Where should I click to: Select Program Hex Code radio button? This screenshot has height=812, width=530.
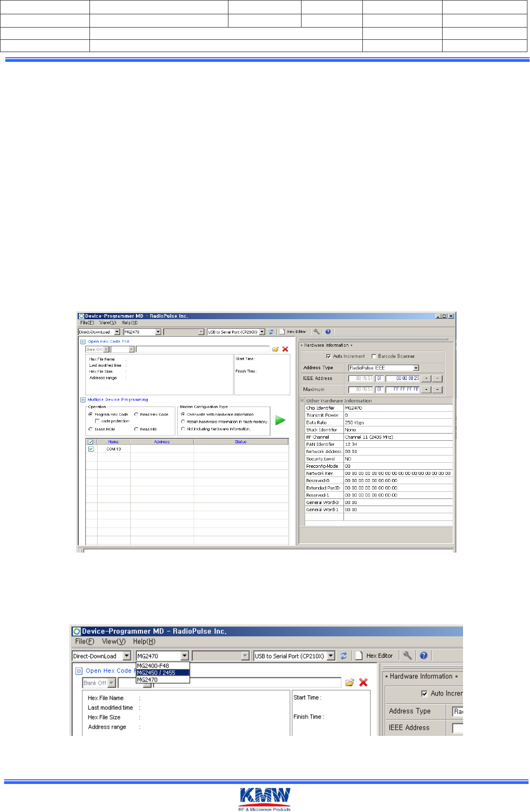pos(90,414)
